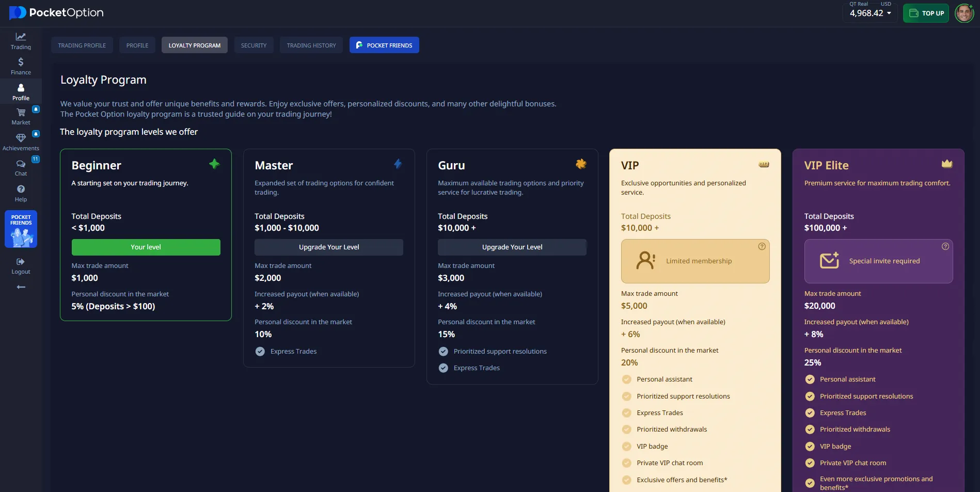The width and height of the screenshot is (980, 492).
Task: Open Achievements diamond icon
Action: click(x=21, y=138)
